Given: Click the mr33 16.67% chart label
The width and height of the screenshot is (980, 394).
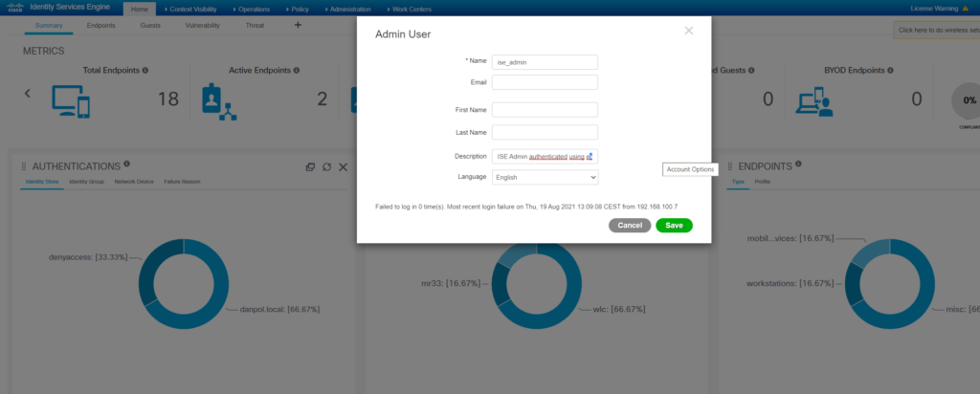Looking at the screenshot, I should 452,283.
